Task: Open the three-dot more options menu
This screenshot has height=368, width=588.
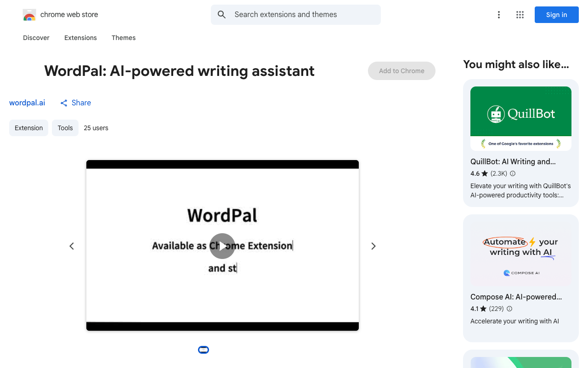Action: click(498, 15)
